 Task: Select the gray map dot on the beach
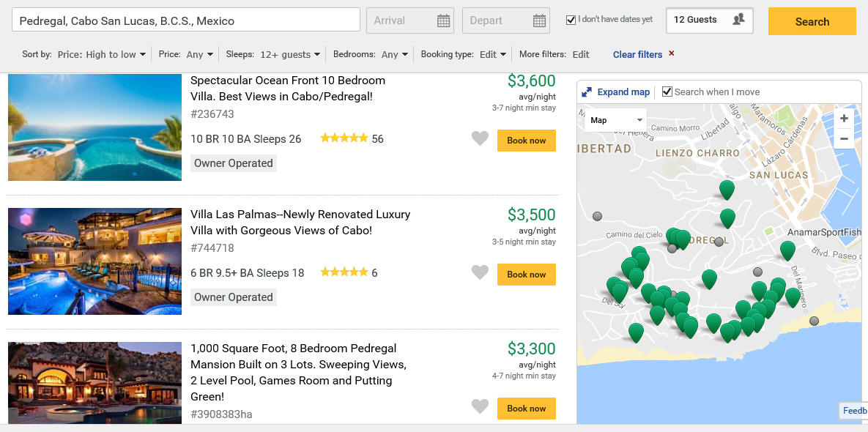click(x=814, y=321)
